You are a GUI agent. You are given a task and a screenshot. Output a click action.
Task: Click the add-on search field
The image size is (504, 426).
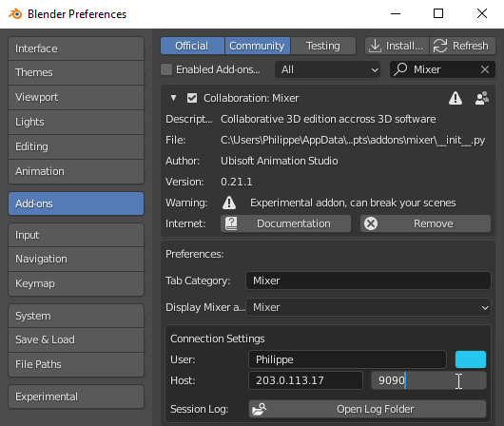pyautogui.click(x=442, y=69)
